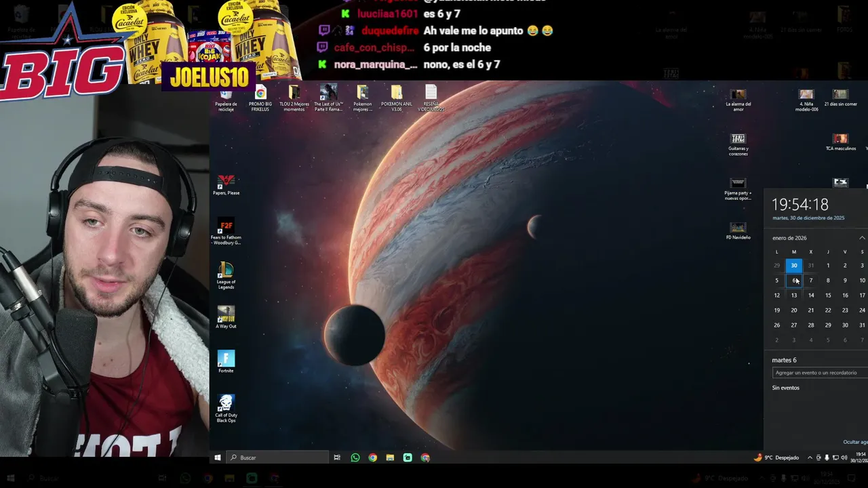Select the Guitarras y corazones video file
This screenshot has width=868, height=488.
738,145
